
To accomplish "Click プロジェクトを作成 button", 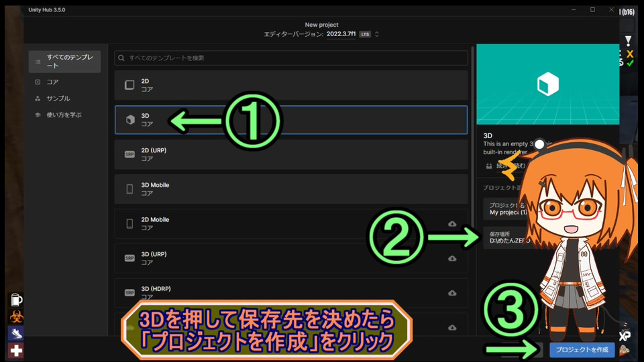I will 582,350.
